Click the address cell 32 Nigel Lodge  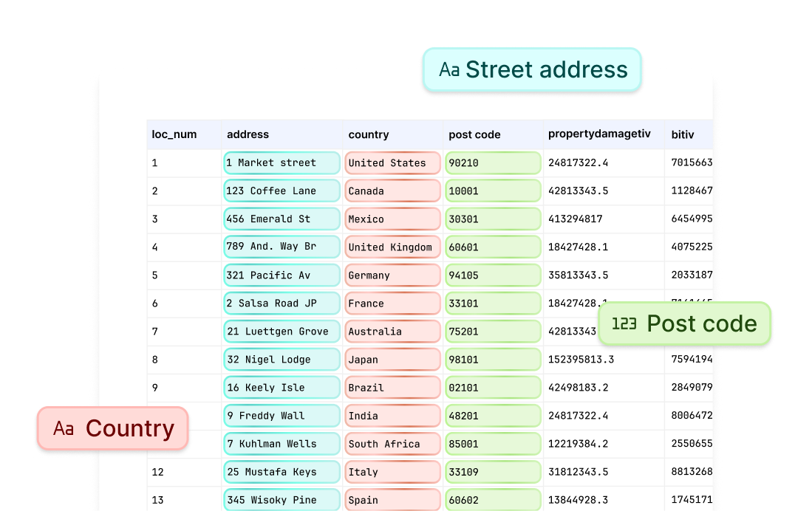(282, 360)
